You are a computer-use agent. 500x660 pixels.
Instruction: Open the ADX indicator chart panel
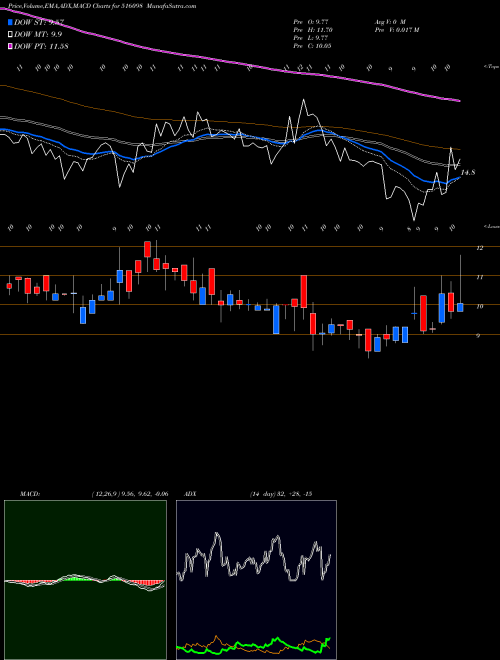pos(256,580)
